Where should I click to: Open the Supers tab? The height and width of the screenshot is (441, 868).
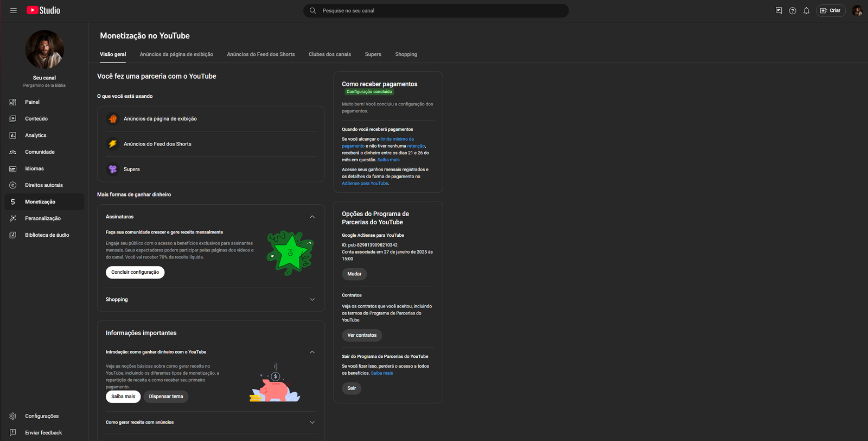tap(373, 54)
